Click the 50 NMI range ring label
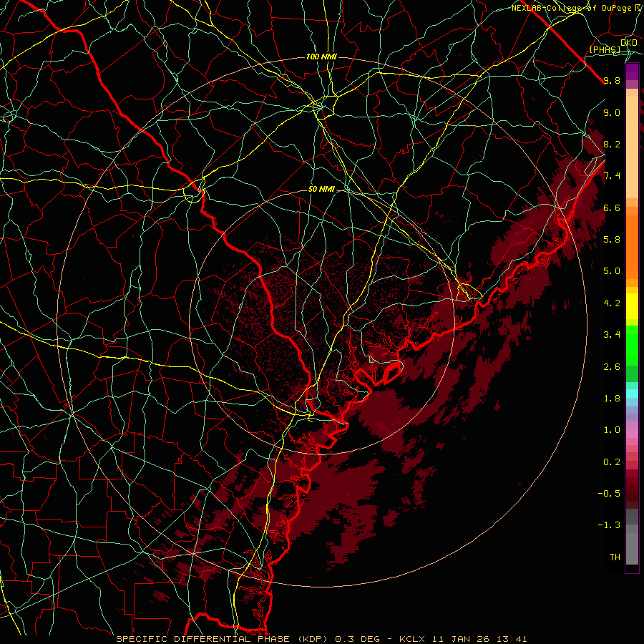The width and height of the screenshot is (644, 644). point(321,189)
